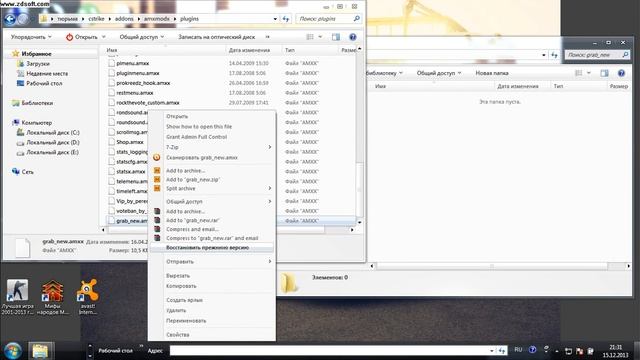
Task: Open Counter-Strike desktop shortcut icon
Action: [x=17, y=297]
